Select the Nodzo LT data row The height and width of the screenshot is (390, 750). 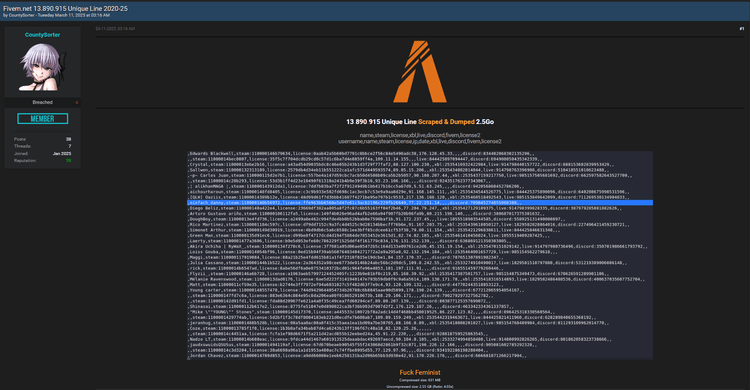coord(400,339)
